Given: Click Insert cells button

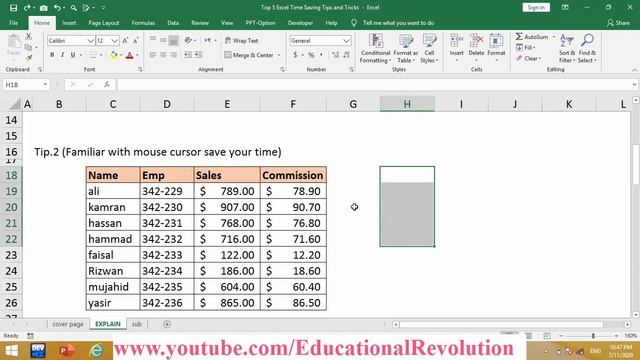Looking at the screenshot, I should click(x=456, y=47).
